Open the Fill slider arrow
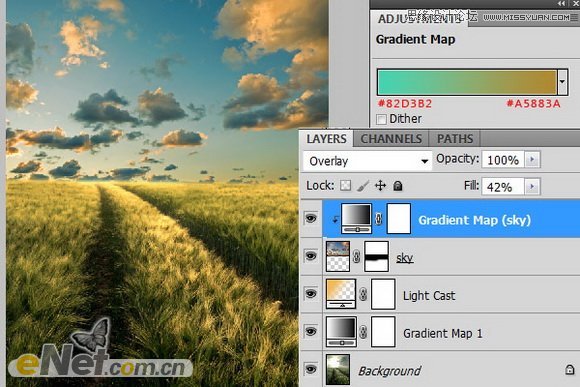 pos(532,186)
